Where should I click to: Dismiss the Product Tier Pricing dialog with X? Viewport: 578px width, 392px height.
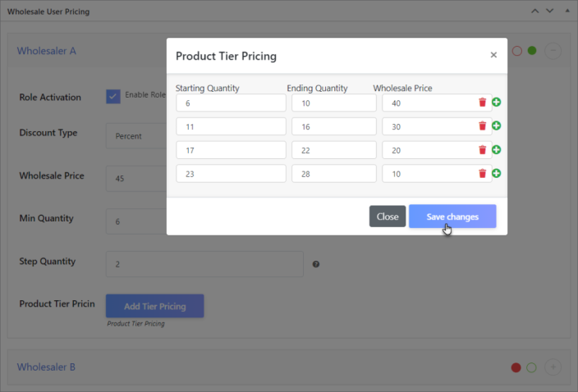coord(493,56)
